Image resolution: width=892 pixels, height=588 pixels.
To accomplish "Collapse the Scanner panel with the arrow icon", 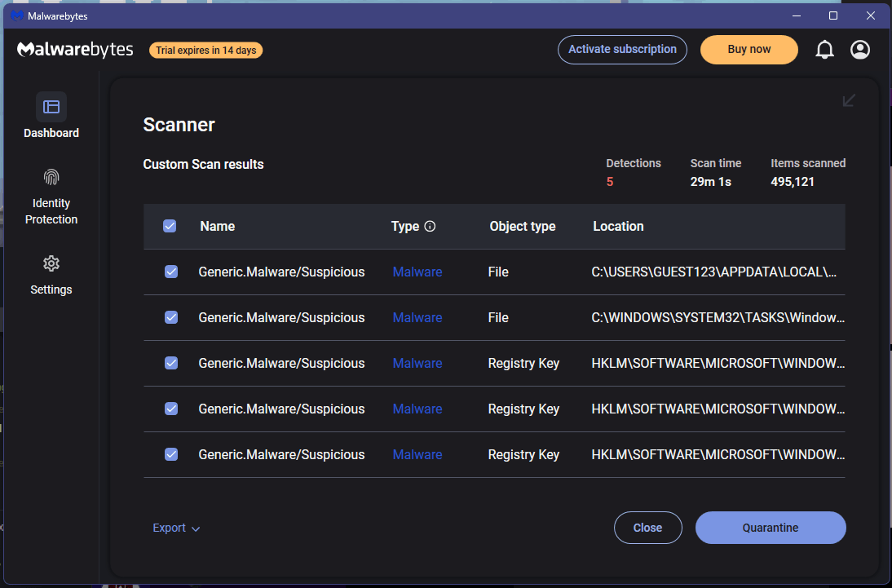I will [849, 101].
